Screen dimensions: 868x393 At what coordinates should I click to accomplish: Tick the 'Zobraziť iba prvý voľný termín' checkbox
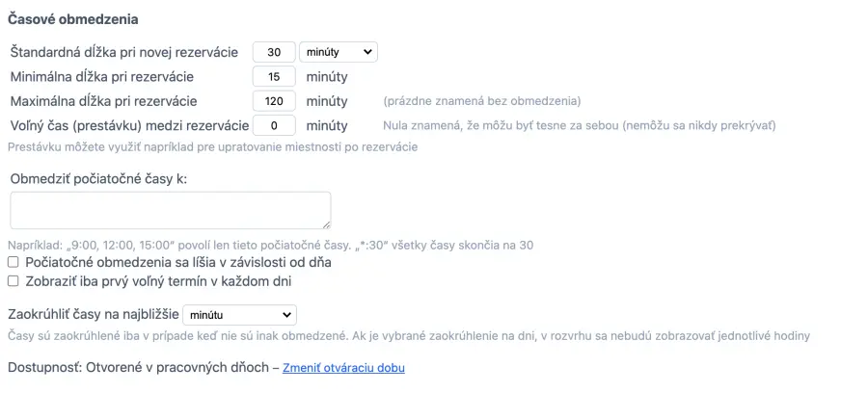pyautogui.click(x=14, y=281)
